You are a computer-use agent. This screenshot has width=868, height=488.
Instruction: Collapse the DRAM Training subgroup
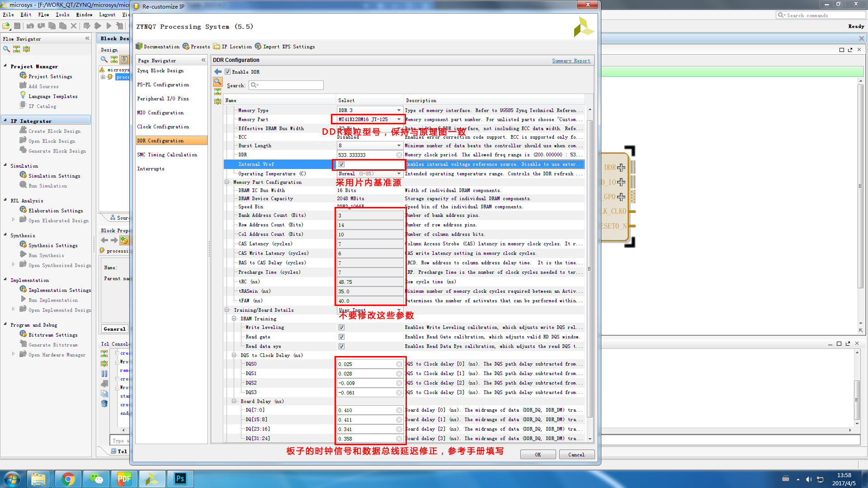coord(234,319)
